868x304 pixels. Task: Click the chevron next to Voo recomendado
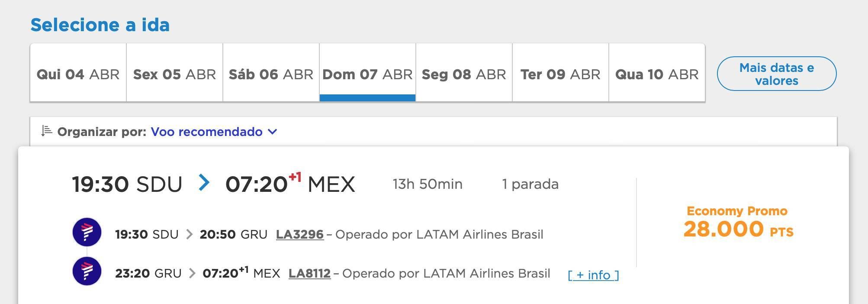coord(272,132)
